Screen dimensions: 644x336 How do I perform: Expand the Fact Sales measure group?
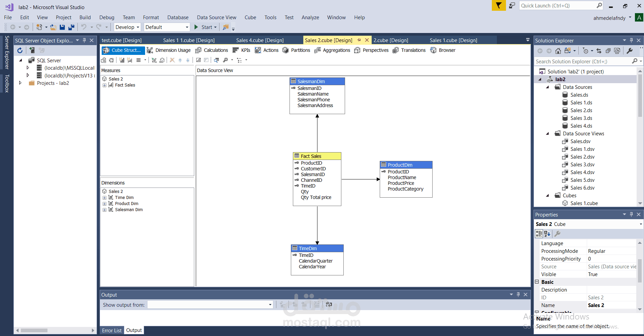[104, 85]
